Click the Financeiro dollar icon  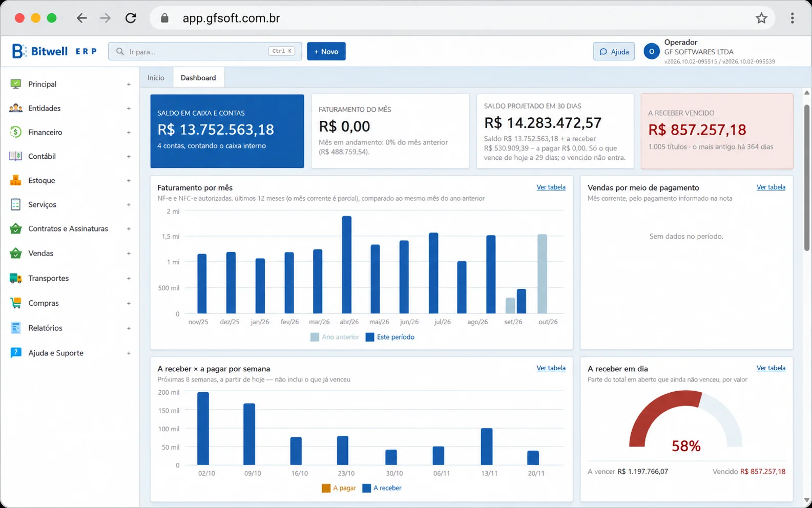[x=16, y=132]
